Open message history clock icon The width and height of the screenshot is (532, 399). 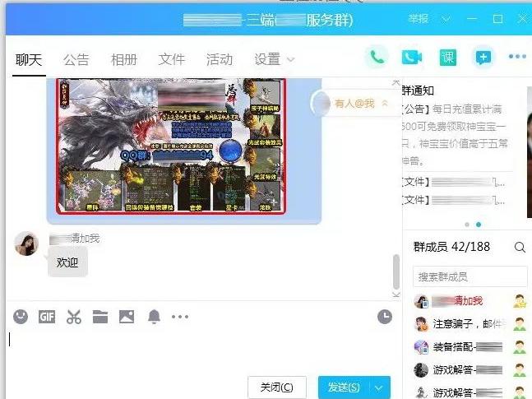[x=385, y=317]
